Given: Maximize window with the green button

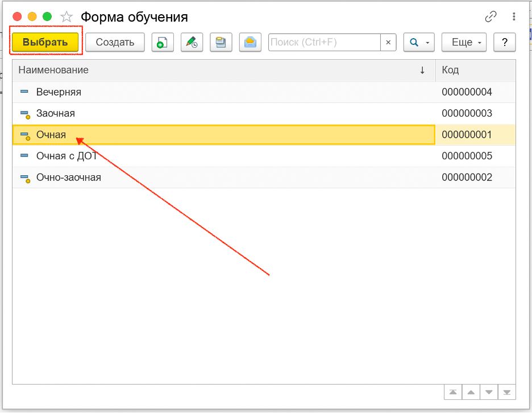Looking at the screenshot, I should 47,16.
